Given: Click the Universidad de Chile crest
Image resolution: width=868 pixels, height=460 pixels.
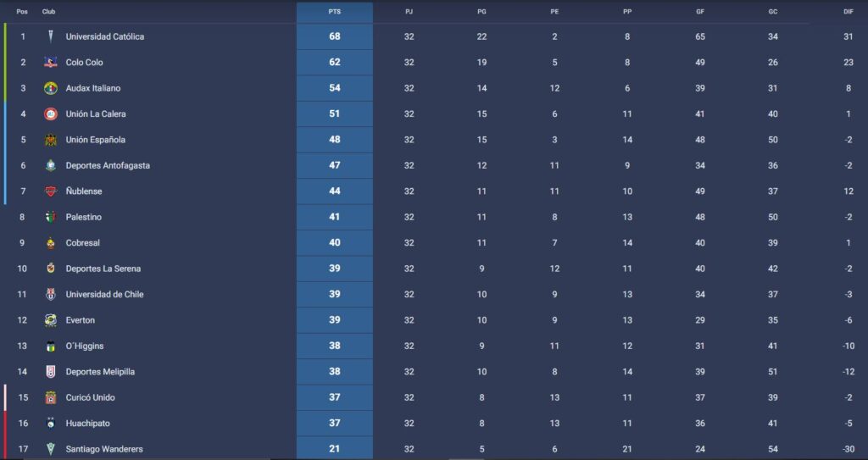Looking at the screenshot, I should [50, 294].
